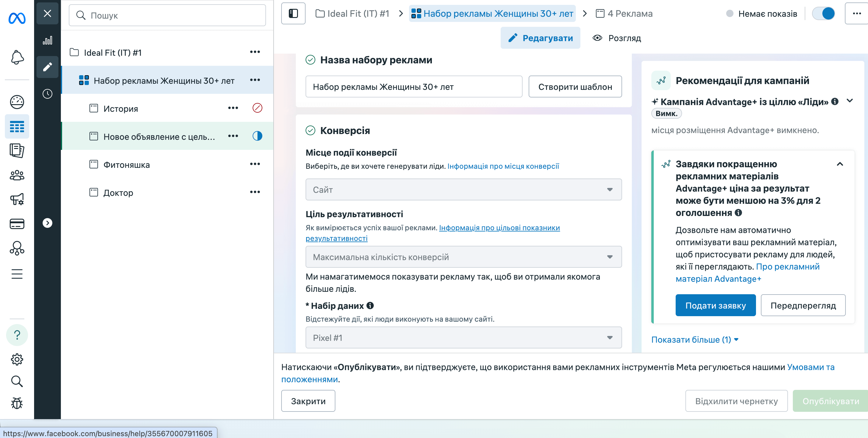Select the 4 Реклама breadcrumb item
The width and height of the screenshot is (868, 438).
coord(624,13)
